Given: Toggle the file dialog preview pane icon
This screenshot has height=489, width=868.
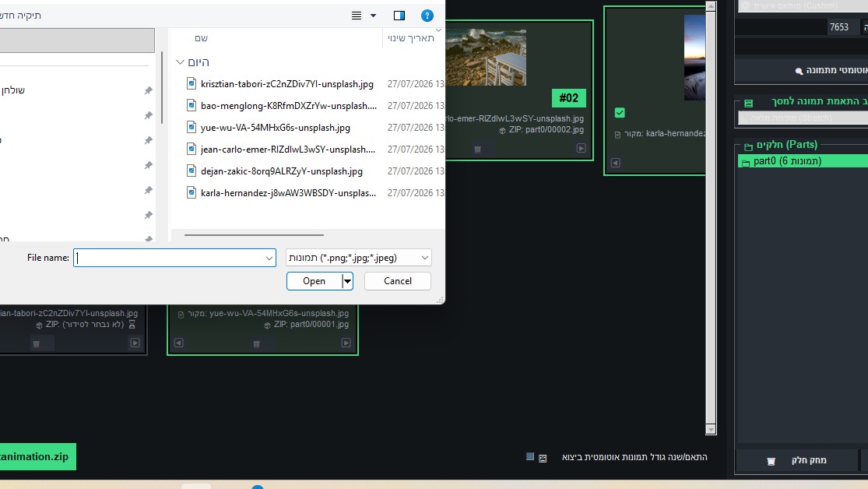Looking at the screenshot, I should pos(399,16).
